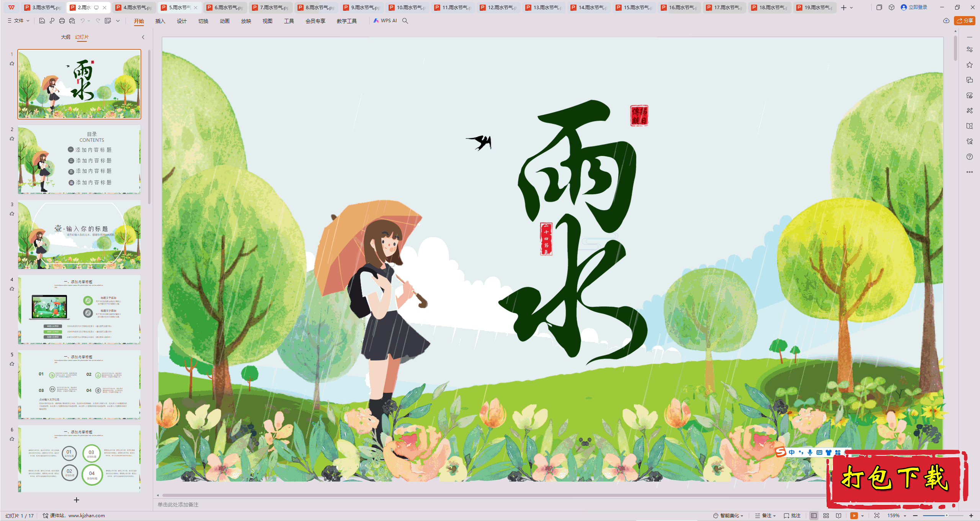The width and height of the screenshot is (980, 521).
Task: Click the 分享 share button
Action: (965, 21)
